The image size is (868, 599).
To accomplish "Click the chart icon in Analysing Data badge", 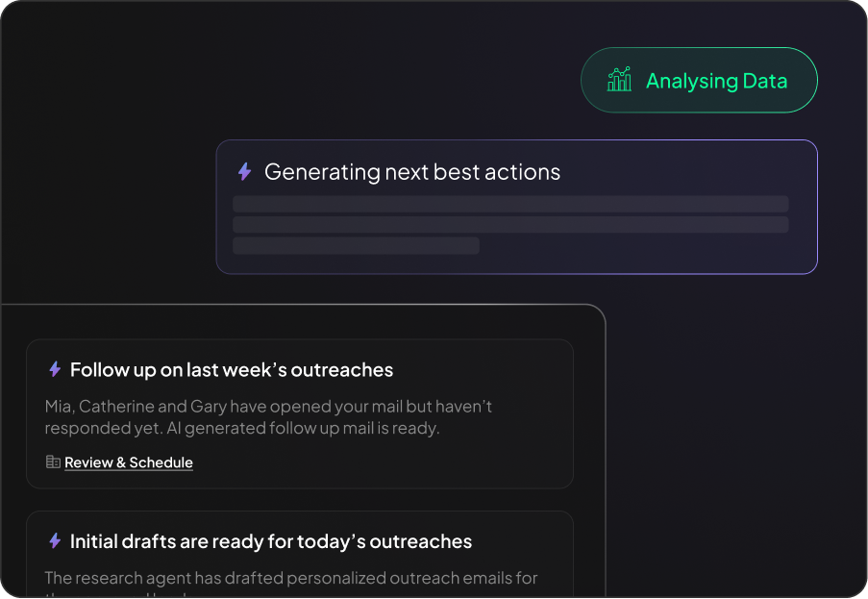I will point(619,80).
